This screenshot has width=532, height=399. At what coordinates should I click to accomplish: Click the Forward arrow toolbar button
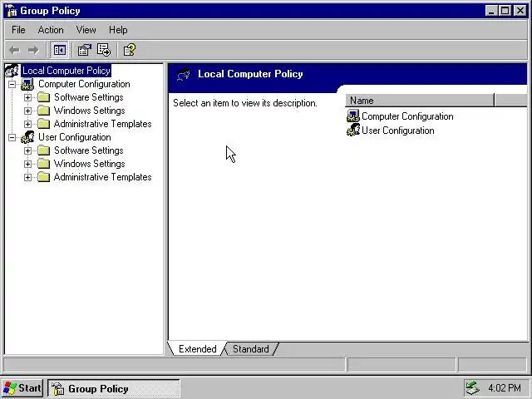(33, 50)
